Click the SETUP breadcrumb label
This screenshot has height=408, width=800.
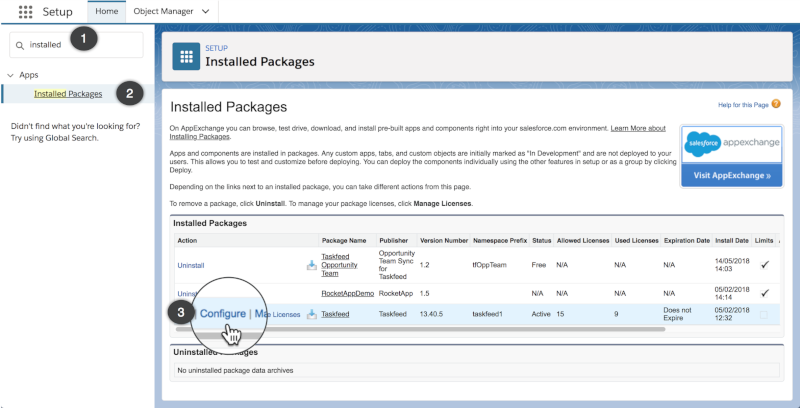(216, 48)
